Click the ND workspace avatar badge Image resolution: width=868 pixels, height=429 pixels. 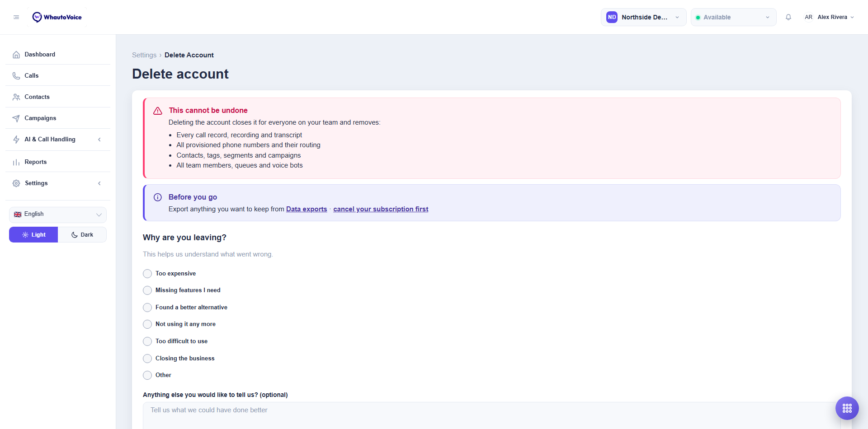click(612, 17)
